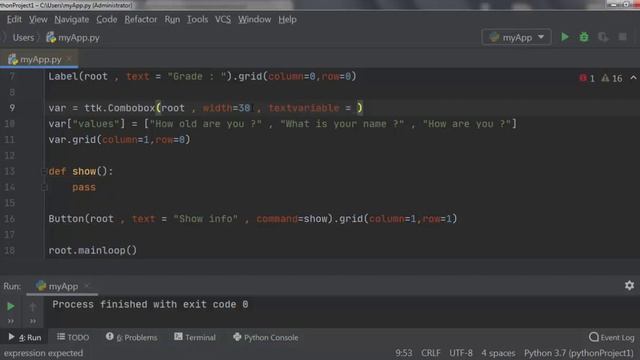Click "Process finished with exit code 0" output

[x=150, y=304]
